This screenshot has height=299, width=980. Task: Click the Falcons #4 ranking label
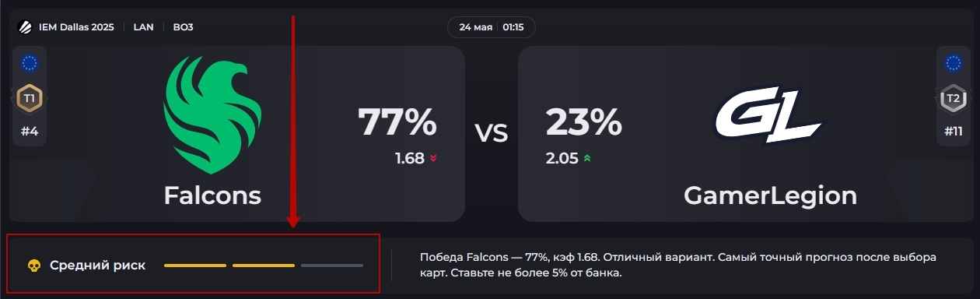coord(30,132)
